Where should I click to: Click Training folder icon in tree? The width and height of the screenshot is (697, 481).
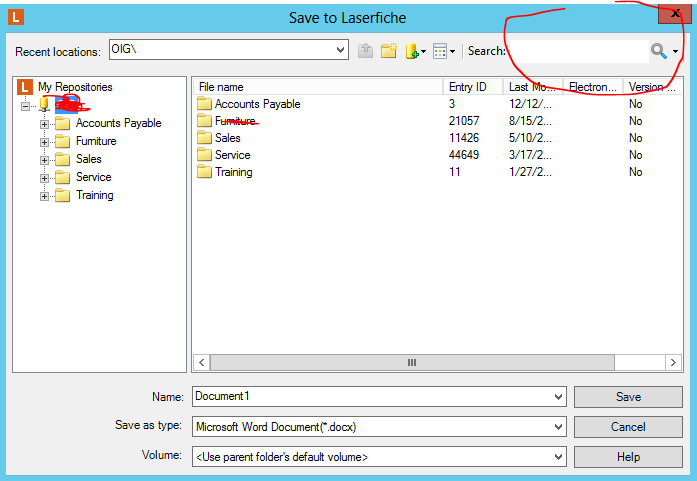[x=63, y=195]
